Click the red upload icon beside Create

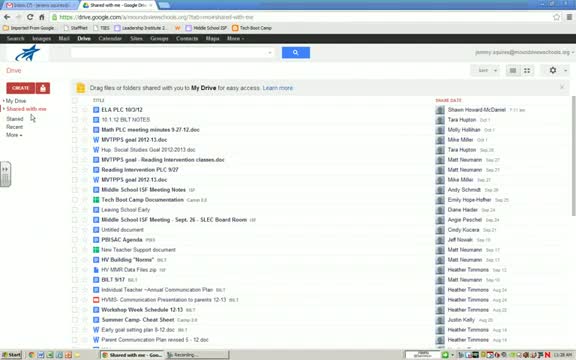(x=43, y=88)
